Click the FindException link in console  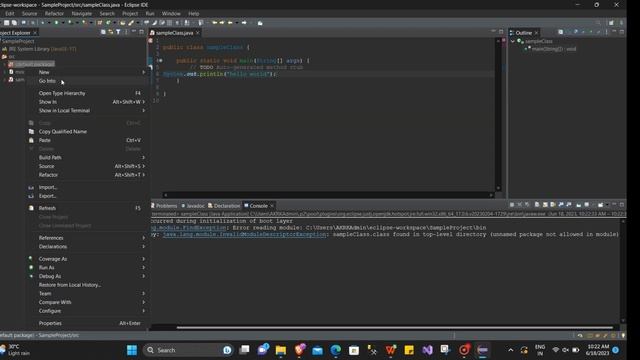[188, 228]
